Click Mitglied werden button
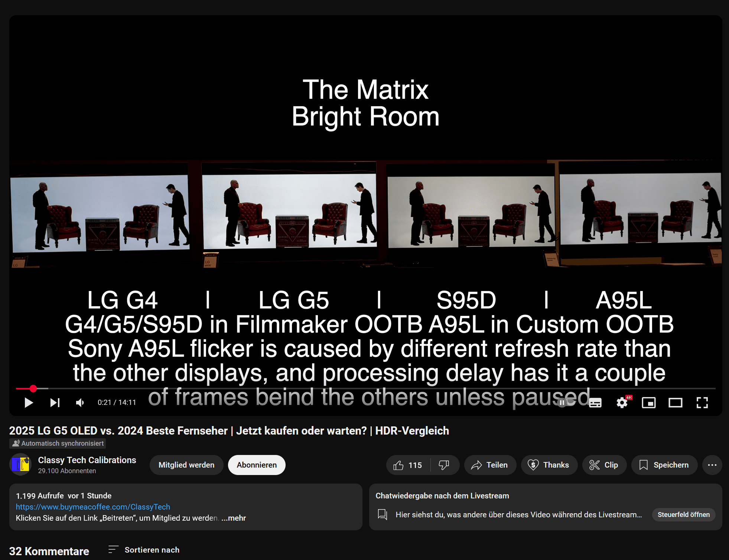Viewport: 729px width, 560px height. coord(186,465)
